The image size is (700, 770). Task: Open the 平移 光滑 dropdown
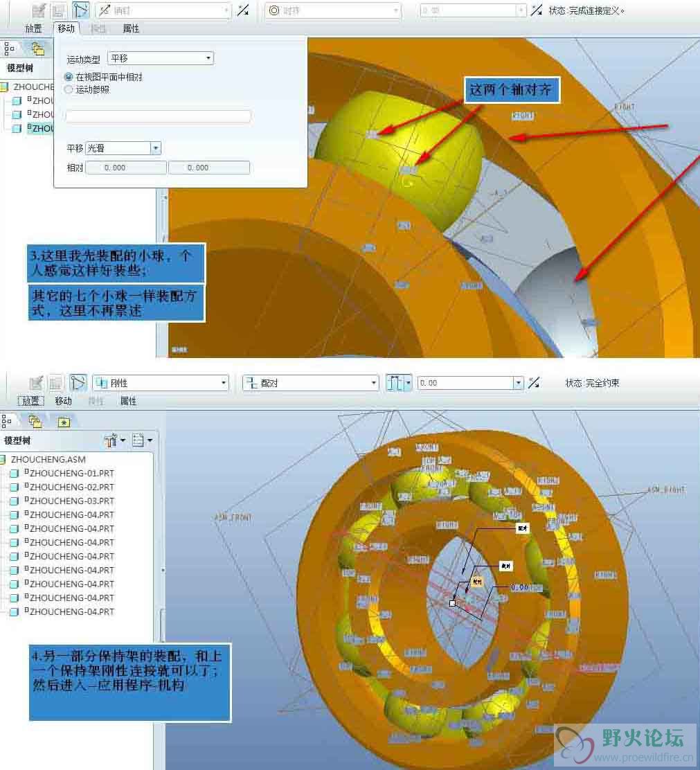pyautogui.click(x=123, y=148)
